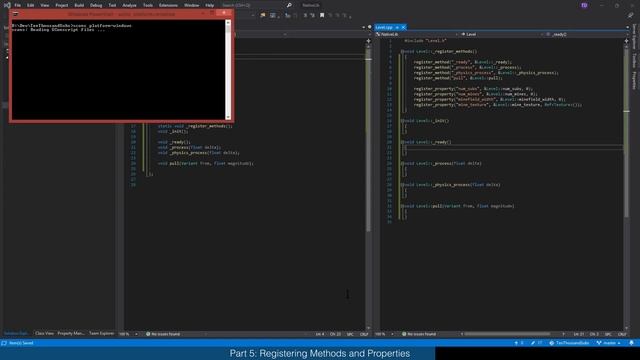Click the toolbar icon right of the yellow folder

[273, 16]
